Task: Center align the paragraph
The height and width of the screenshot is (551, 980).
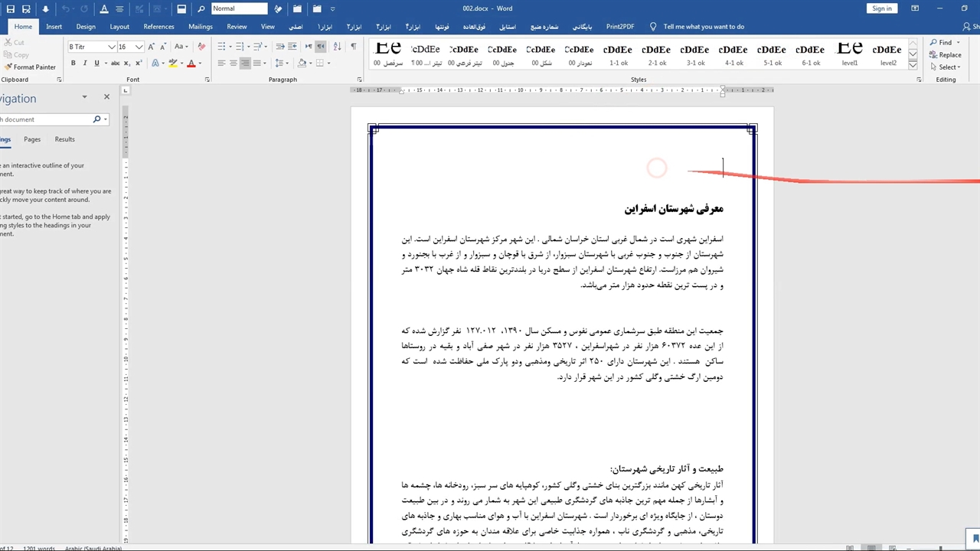Action: point(234,64)
